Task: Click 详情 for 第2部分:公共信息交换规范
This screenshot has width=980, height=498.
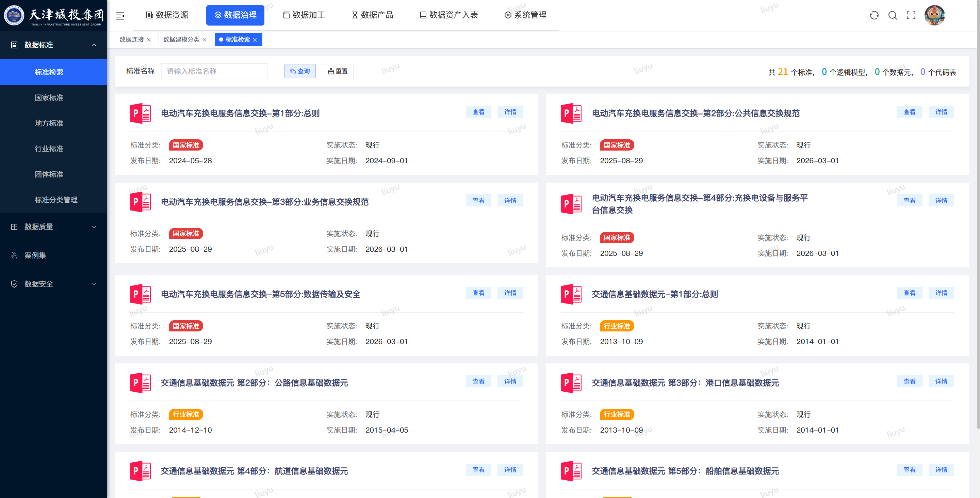Action: click(x=941, y=112)
